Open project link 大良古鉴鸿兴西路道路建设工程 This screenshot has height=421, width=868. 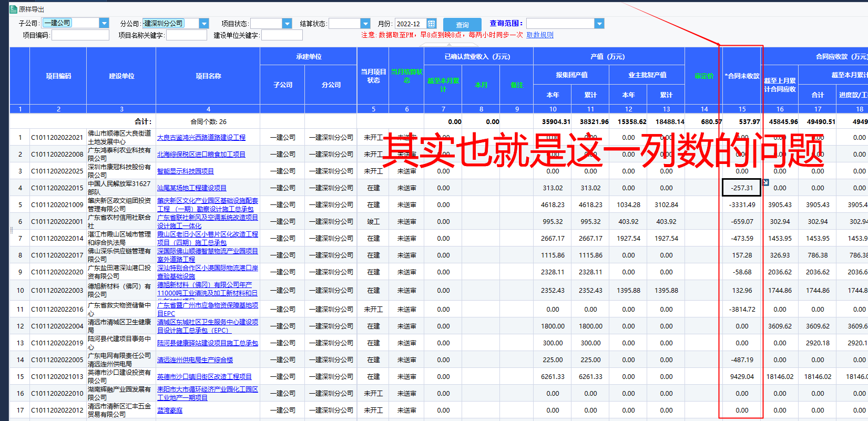(x=201, y=138)
